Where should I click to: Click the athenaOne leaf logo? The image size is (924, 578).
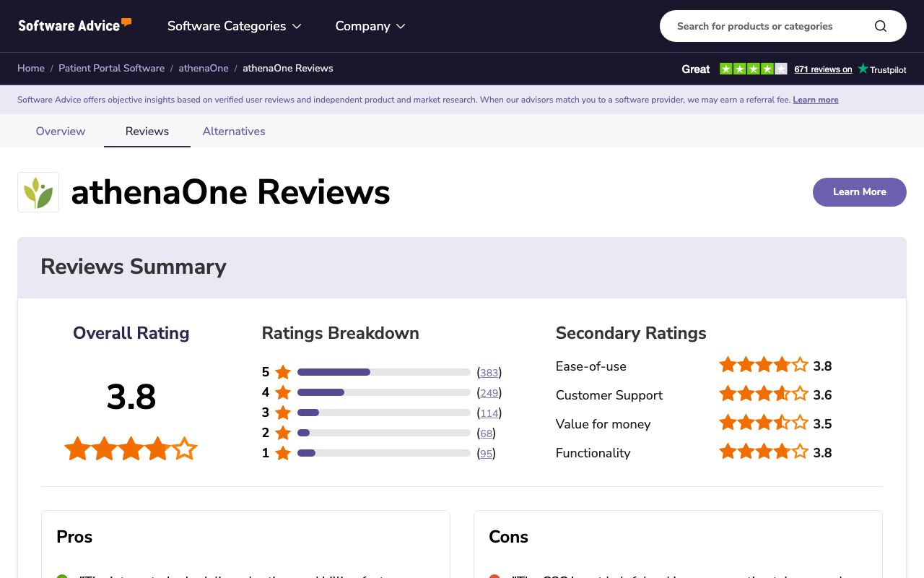[x=38, y=192]
